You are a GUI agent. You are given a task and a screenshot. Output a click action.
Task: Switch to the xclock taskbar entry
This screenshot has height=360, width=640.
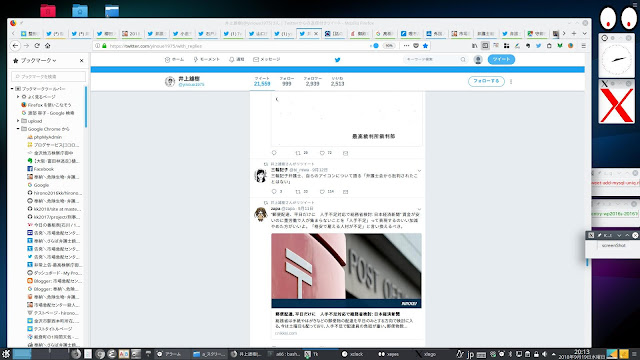click(x=353, y=354)
